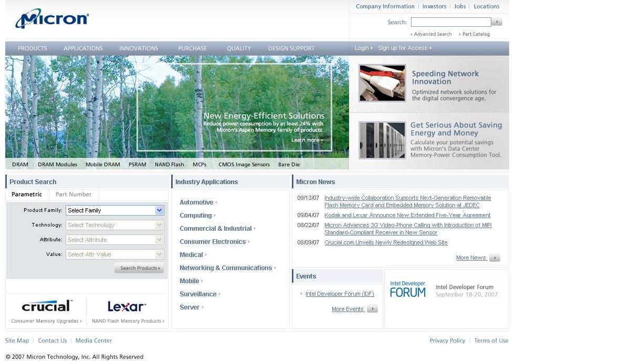Click the More News arrow icon
622x364 pixels.
point(494,258)
